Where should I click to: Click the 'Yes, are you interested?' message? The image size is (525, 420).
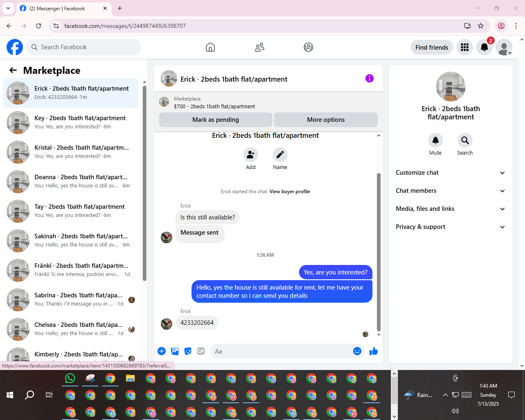click(x=336, y=272)
